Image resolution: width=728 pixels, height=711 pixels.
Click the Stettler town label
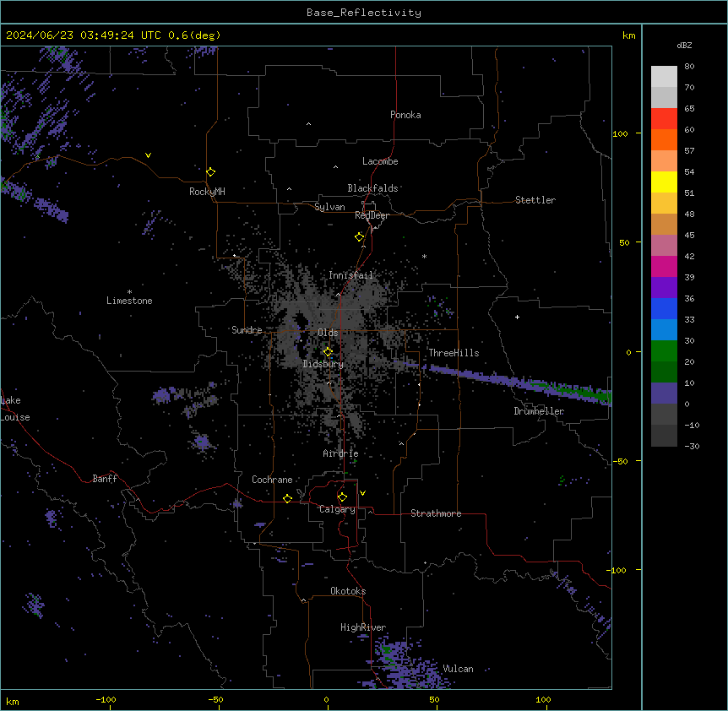(535, 200)
